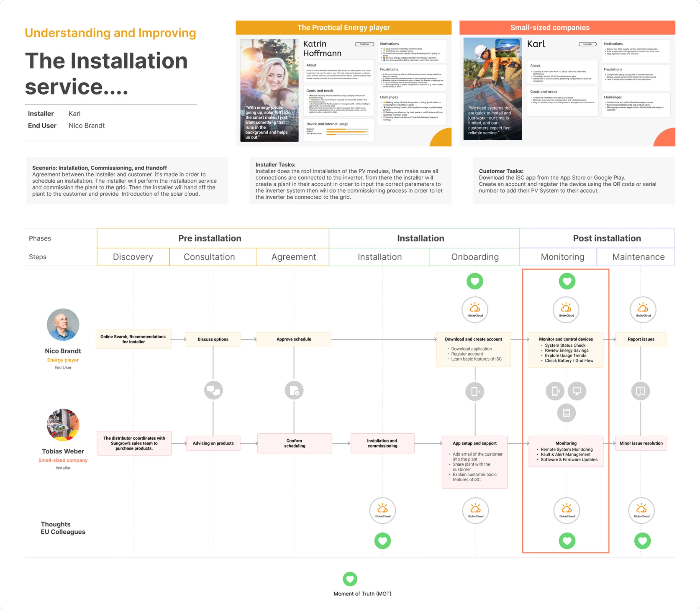Click the End User value Nico Brandt

86,125
